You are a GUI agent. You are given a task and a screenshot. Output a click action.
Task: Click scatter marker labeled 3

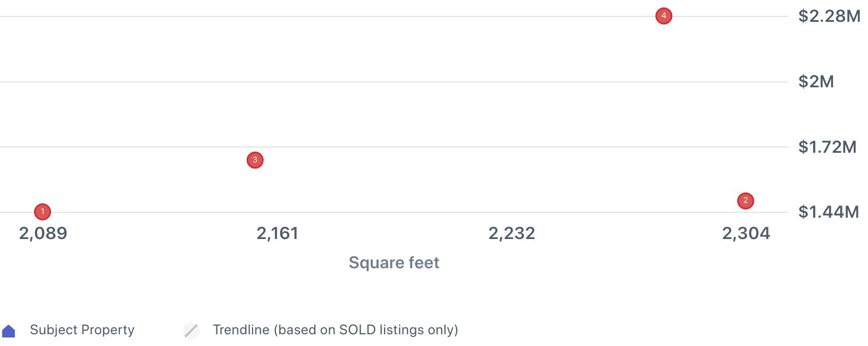click(x=255, y=160)
